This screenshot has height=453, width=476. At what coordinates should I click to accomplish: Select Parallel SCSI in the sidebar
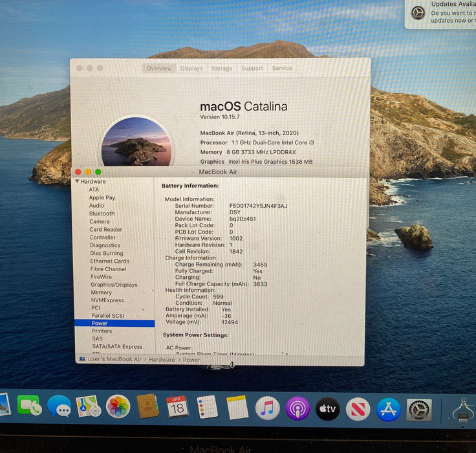(x=108, y=316)
